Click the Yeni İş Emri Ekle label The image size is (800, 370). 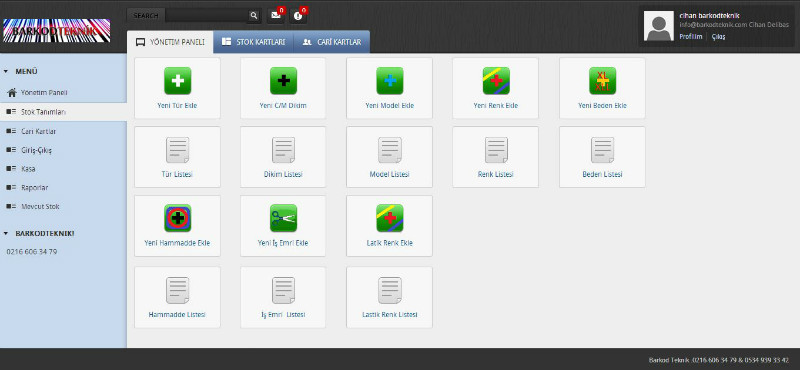click(283, 243)
